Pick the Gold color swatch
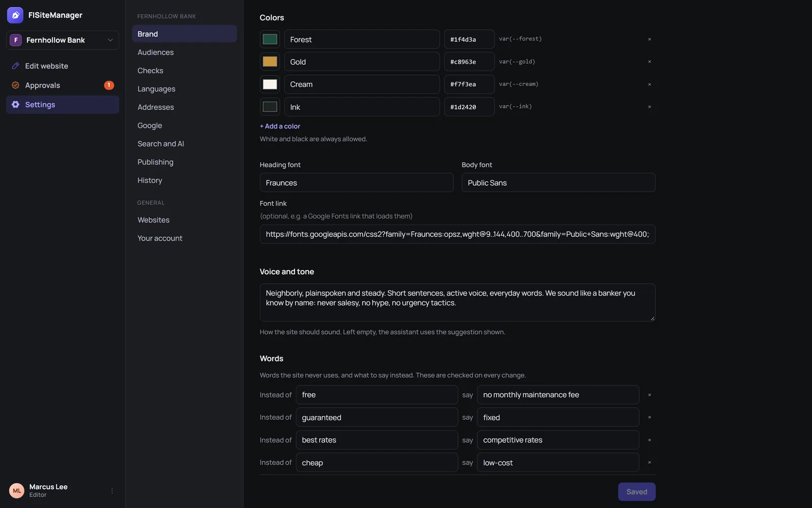This screenshot has height=508, width=812. pos(270,61)
